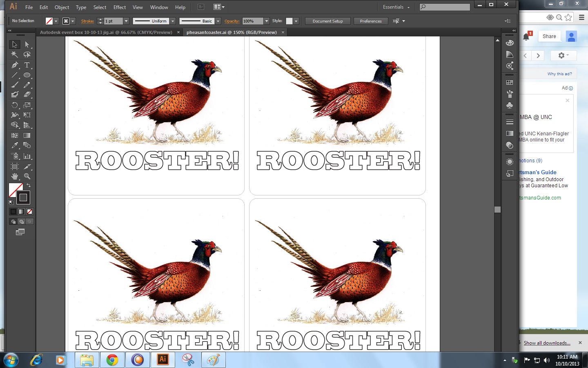Select the Type tool
The height and width of the screenshot is (368, 588).
27,65
